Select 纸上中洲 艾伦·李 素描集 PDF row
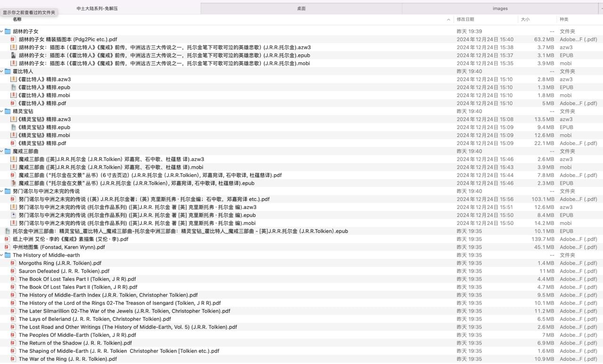 70,239
